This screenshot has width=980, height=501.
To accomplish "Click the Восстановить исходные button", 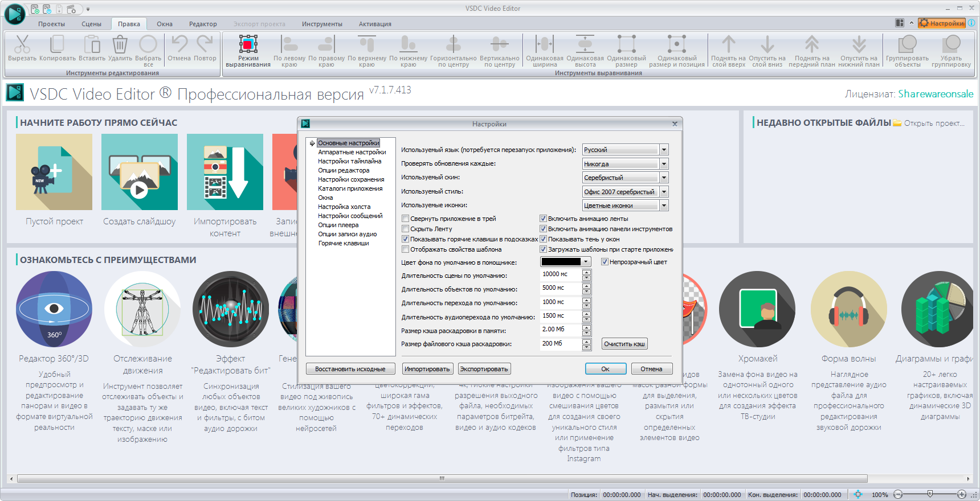I will 350,369.
